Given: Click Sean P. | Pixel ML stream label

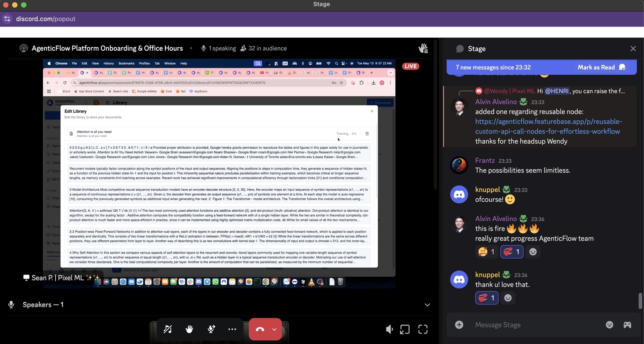Looking at the screenshot, I should pyautogui.click(x=61, y=278).
